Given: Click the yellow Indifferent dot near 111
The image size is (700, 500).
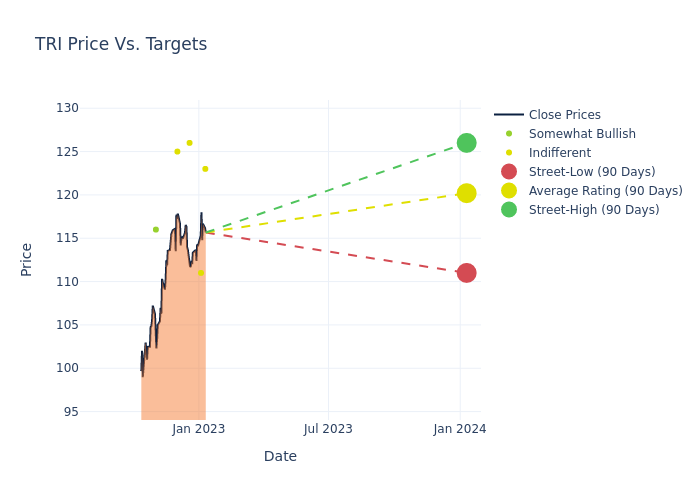Looking at the screenshot, I should point(200,272).
